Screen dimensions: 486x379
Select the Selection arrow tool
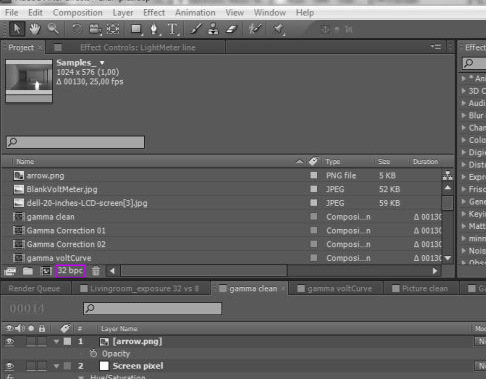tap(16, 29)
